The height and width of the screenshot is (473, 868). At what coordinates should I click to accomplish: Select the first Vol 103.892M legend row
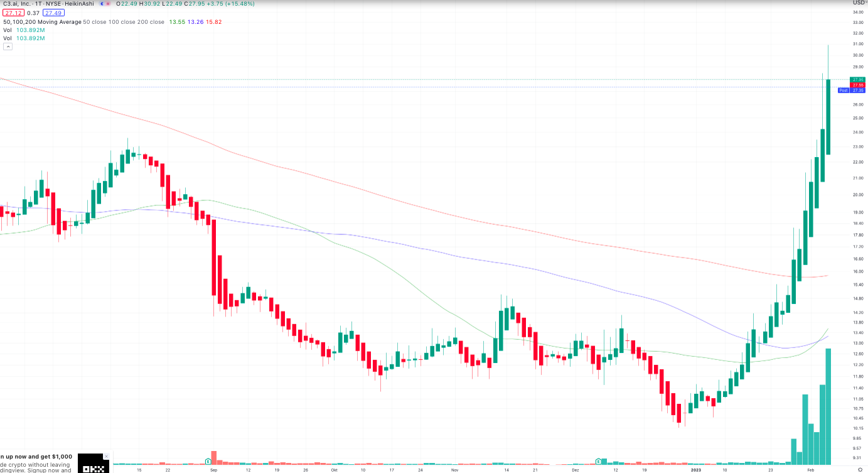[x=24, y=30]
